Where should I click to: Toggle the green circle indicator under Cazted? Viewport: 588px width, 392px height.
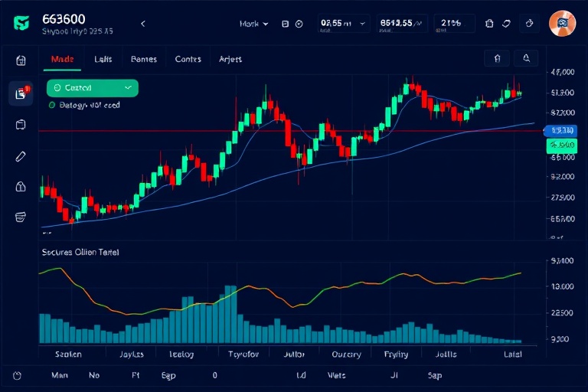[51, 106]
